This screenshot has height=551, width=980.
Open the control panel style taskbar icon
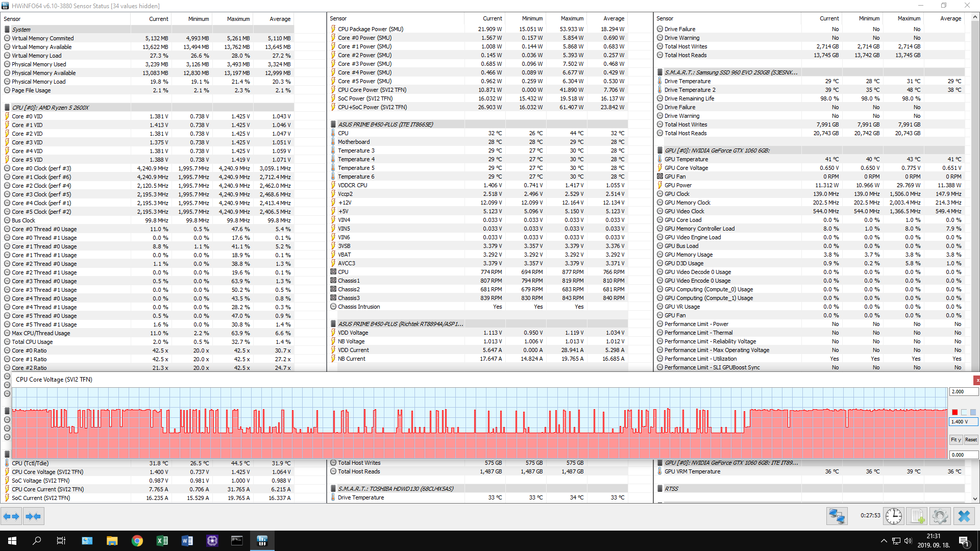click(x=87, y=541)
